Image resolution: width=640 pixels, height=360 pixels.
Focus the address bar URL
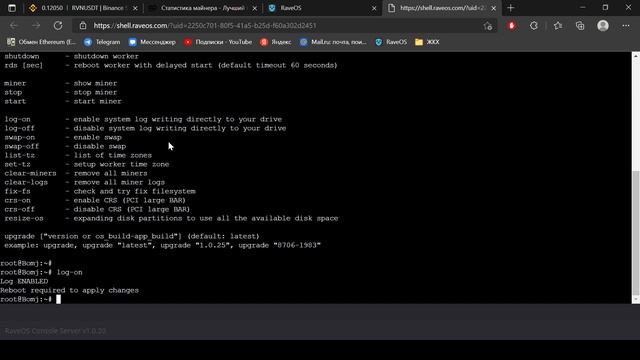click(x=204, y=25)
